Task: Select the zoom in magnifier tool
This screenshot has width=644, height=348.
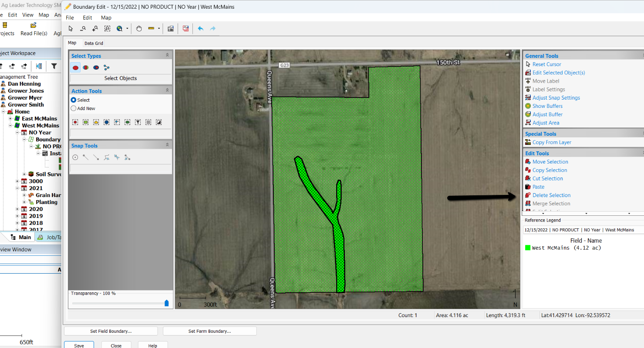Action: tap(95, 29)
